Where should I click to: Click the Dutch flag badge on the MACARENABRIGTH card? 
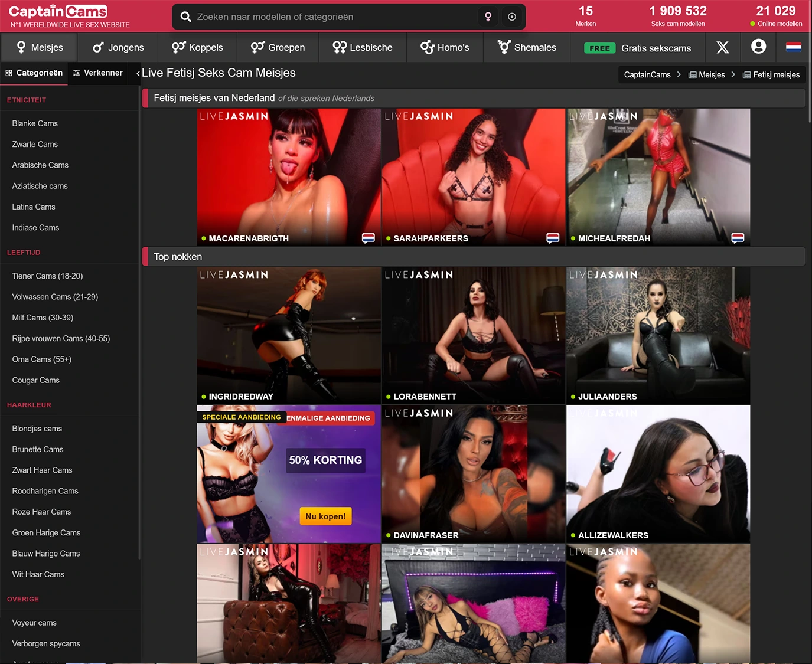coord(368,238)
